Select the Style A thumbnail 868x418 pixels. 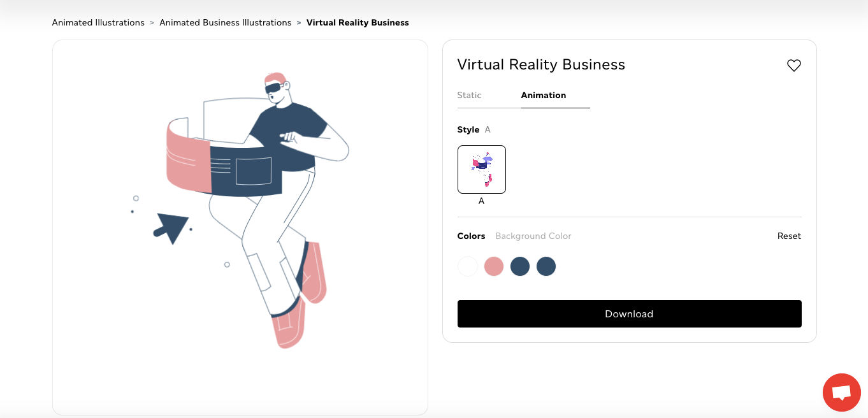tap(481, 169)
